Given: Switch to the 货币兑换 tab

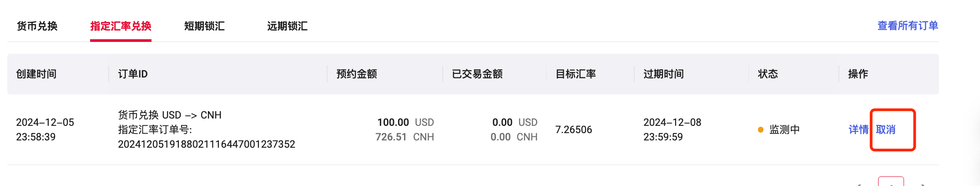Looking at the screenshot, I should 37,26.
